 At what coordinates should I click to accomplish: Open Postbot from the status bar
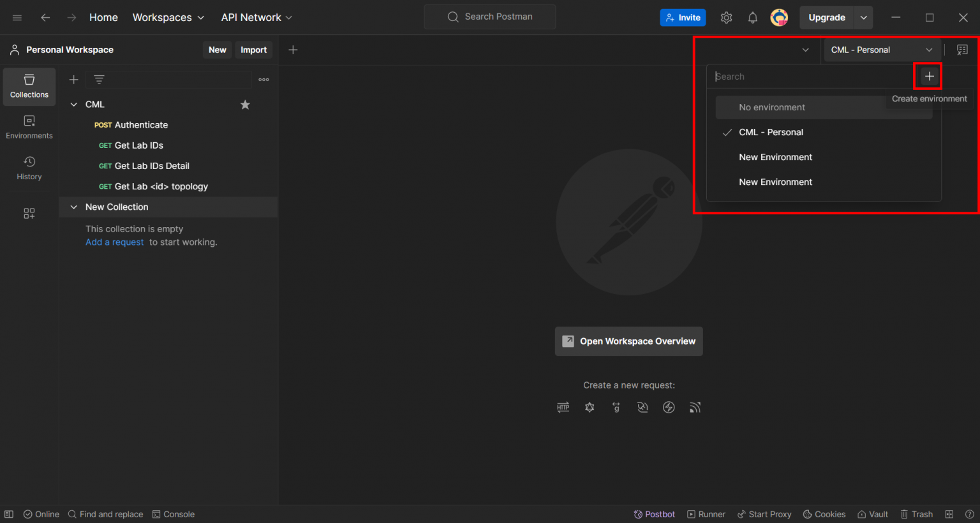(654, 514)
